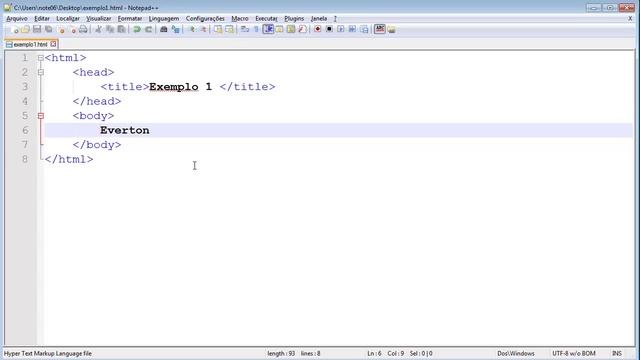This screenshot has width=640, height=360.
Task: Open the Executar menu
Action: click(x=266, y=19)
